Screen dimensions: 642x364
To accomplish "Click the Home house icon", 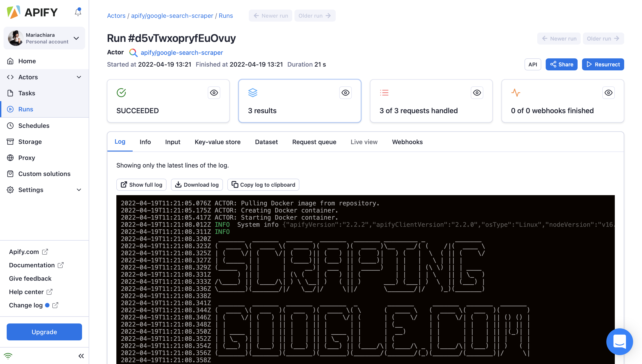I will pos(10,61).
